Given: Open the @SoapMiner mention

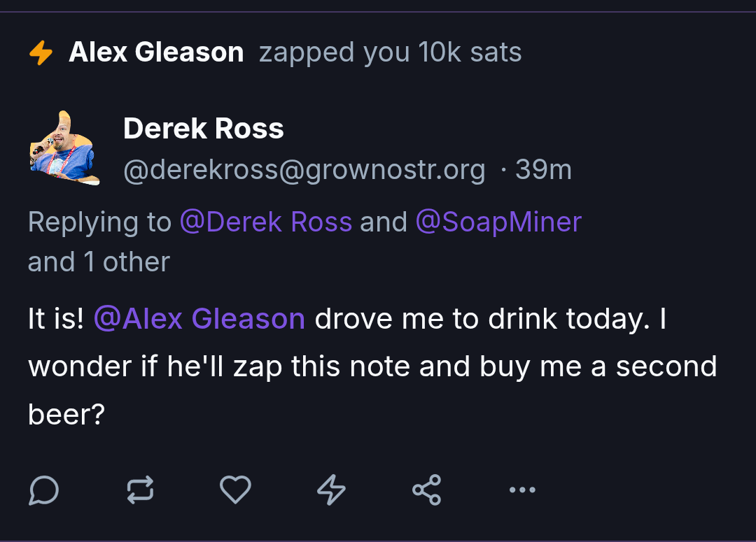Looking at the screenshot, I should pos(498,222).
